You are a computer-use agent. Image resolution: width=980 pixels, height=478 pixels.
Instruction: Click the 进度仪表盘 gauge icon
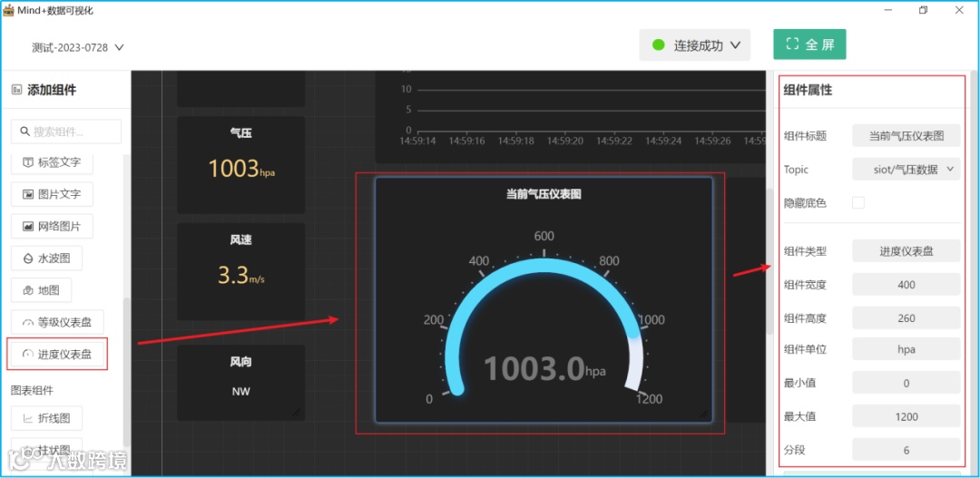[27, 355]
